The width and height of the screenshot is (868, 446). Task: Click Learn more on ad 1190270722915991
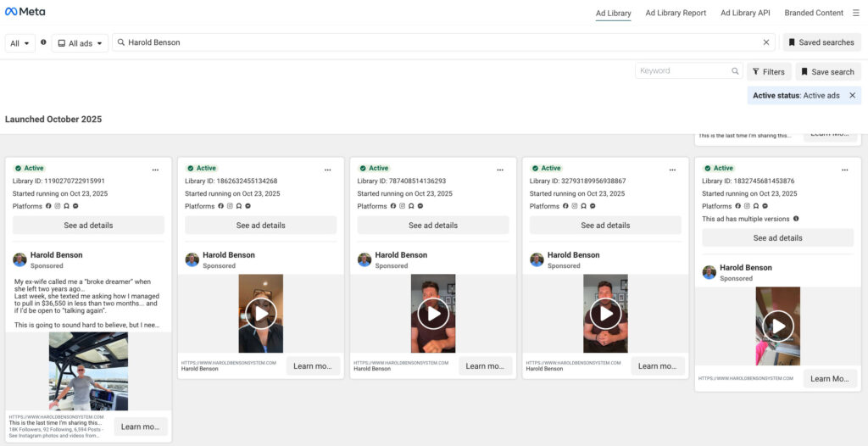coord(141,426)
